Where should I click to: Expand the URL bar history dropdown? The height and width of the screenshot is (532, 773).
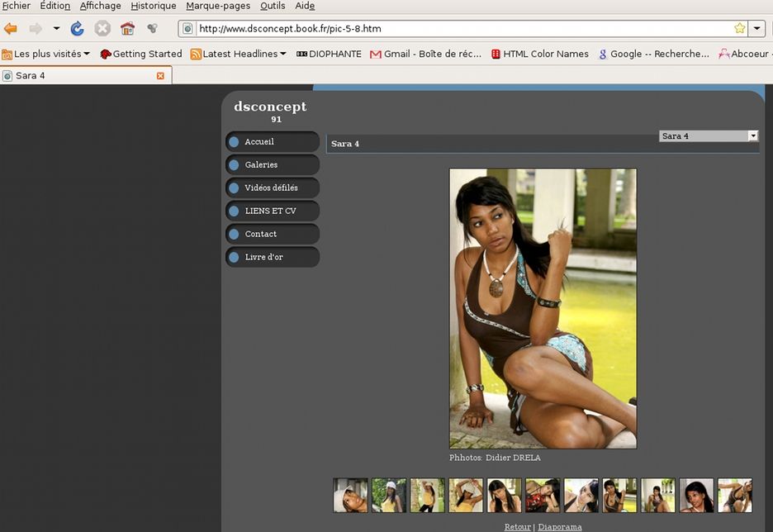[757, 28]
